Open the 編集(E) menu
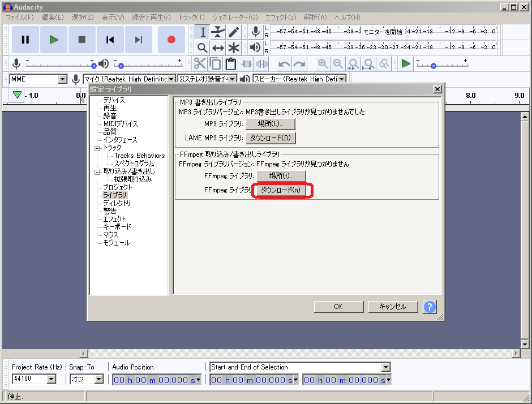Viewport: 532px width, 404px height. tap(53, 18)
